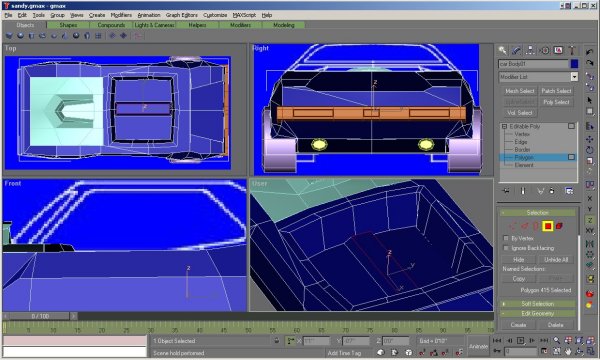Open the Hierarchy command panel tab
600x360 pixels.
coord(530,50)
